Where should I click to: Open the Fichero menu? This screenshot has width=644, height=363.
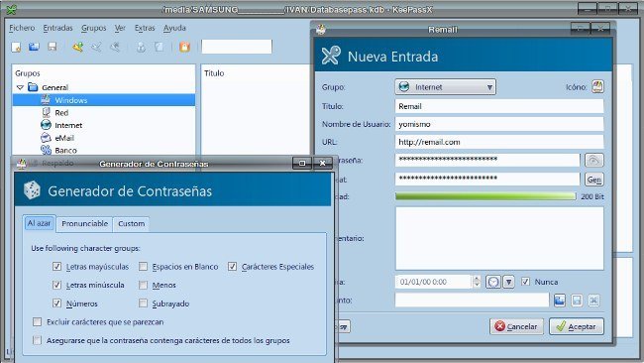pyautogui.click(x=22, y=28)
